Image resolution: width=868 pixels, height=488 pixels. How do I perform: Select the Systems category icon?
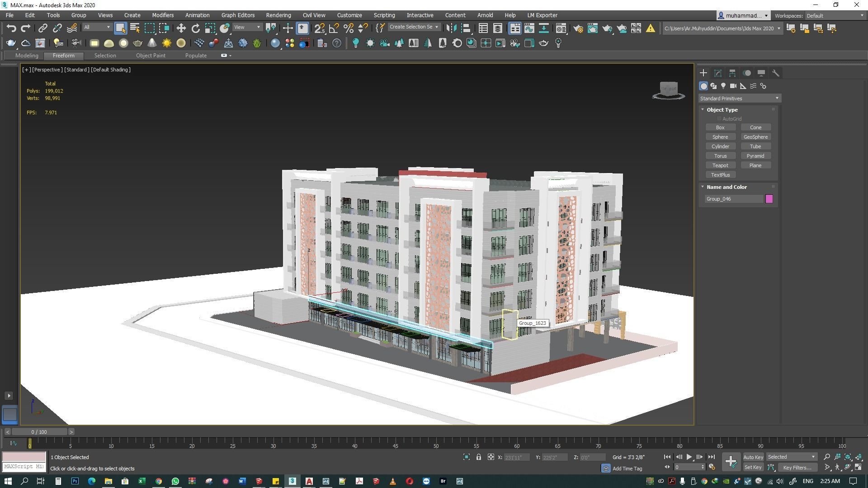tap(763, 86)
